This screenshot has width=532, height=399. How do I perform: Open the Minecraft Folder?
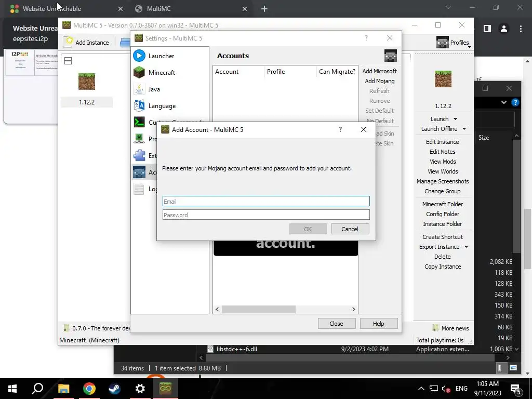point(443,204)
